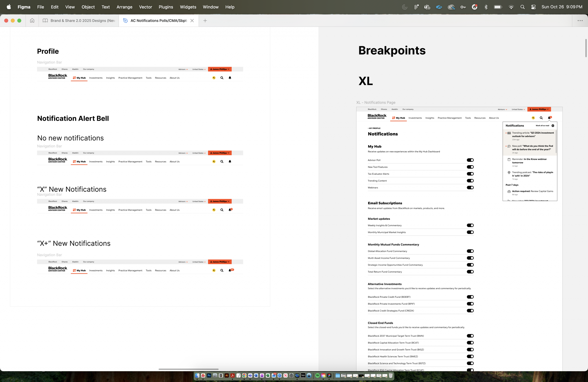Open James Phillips dropdown under No new notifications
Viewport: 588px width, 382px height.
click(x=220, y=153)
